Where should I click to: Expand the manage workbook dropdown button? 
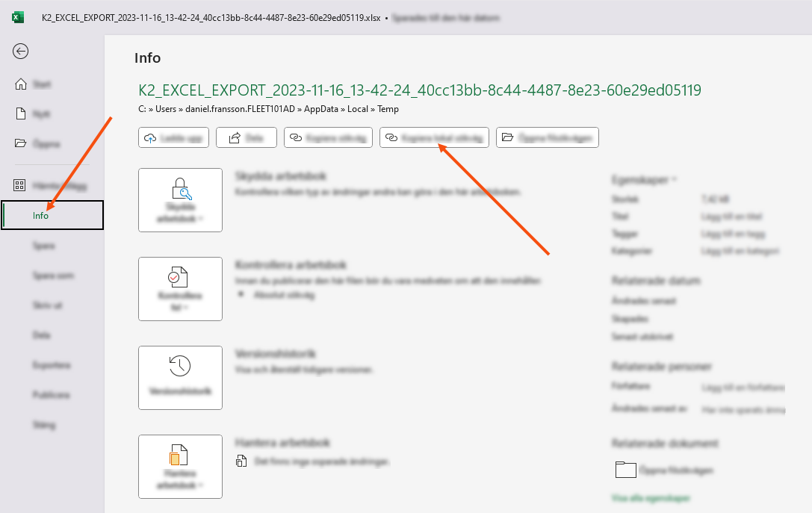coord(180,467)
